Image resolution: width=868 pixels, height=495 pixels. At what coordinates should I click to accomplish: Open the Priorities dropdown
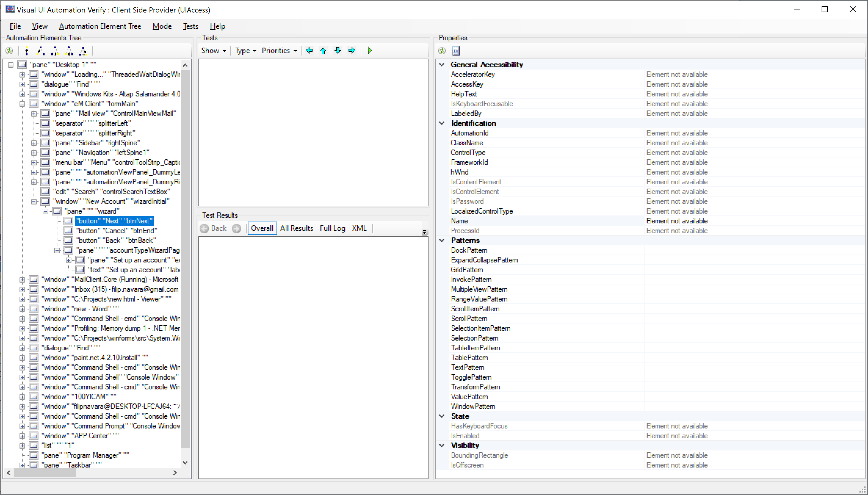coord(279,51)
